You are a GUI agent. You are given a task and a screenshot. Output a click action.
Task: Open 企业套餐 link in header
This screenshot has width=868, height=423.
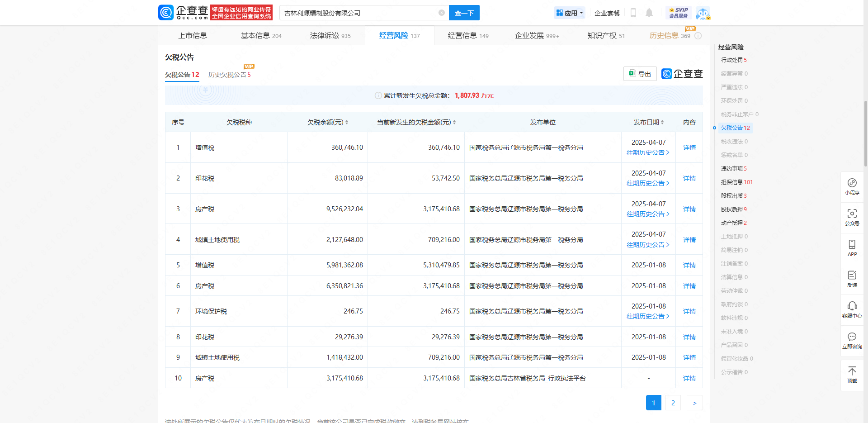[x=607, y=13]
